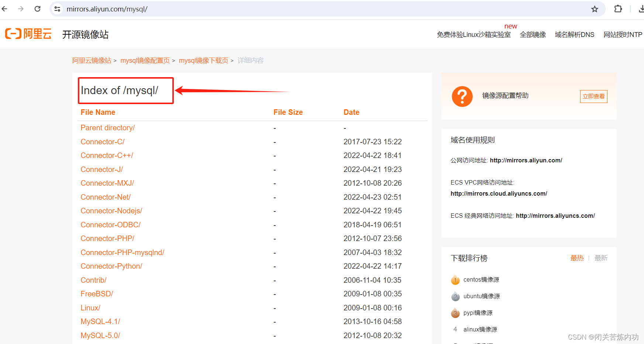This screenshot has width=644, height=344.
Task: Open Connector-MXJ/ folder
Action: tap(107, 183)
